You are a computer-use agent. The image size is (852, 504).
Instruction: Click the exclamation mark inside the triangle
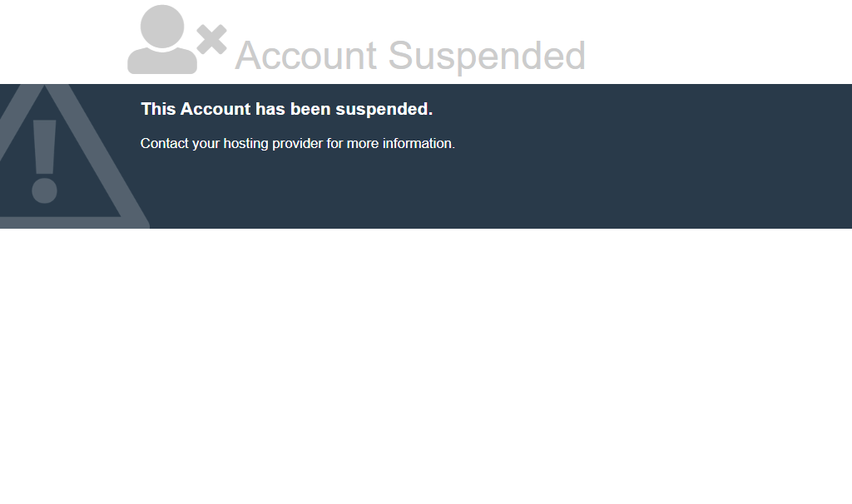44,154
